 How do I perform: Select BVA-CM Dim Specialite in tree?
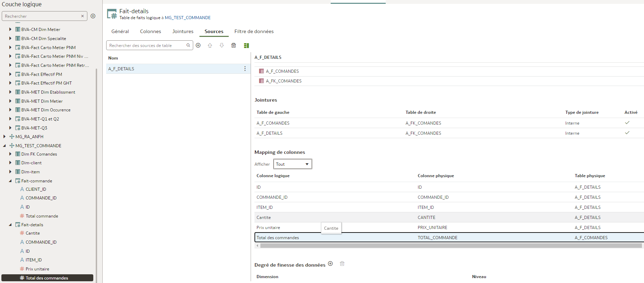click(x=44, y=38)
